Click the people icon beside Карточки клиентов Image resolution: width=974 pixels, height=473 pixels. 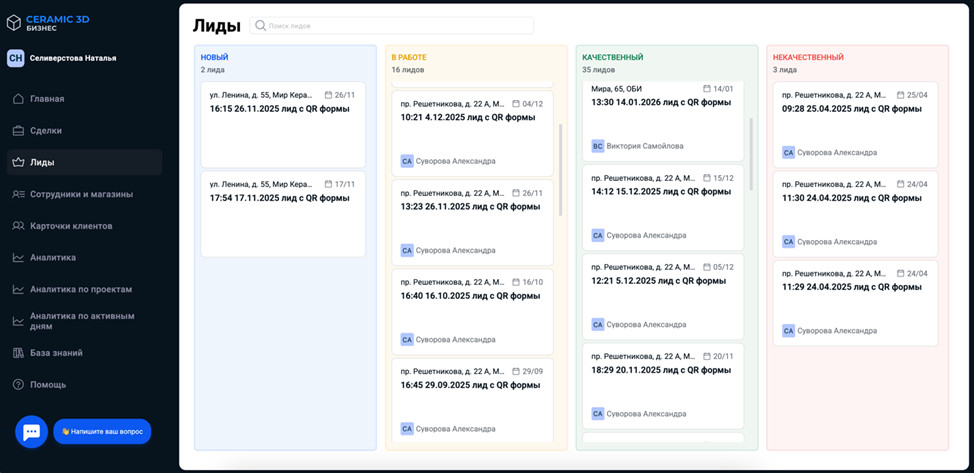(19, 226)
